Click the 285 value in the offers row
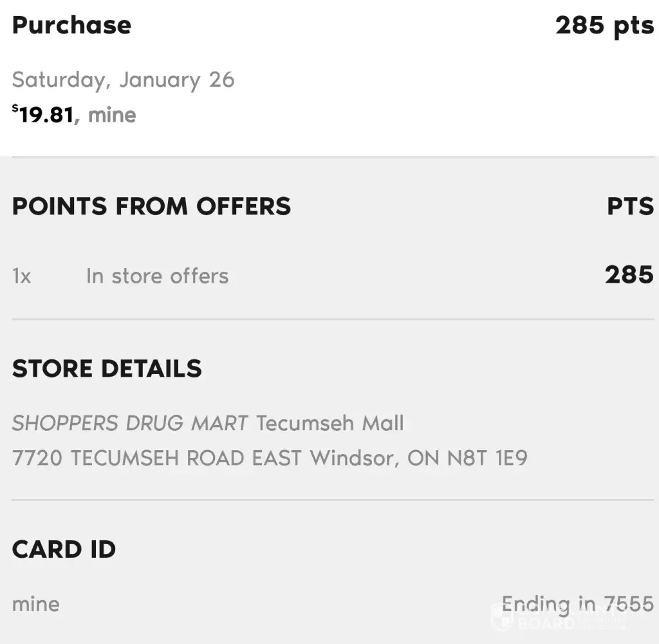The height and width of the screenshot is (644, 659). [x=629, y=275]
